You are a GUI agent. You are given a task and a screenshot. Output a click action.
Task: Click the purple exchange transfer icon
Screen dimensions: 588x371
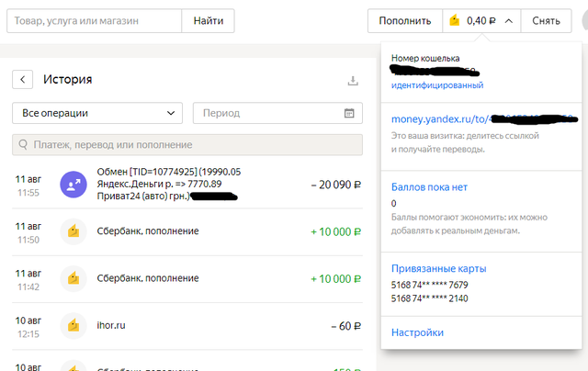pyautogui.click(x=73, y=185)
